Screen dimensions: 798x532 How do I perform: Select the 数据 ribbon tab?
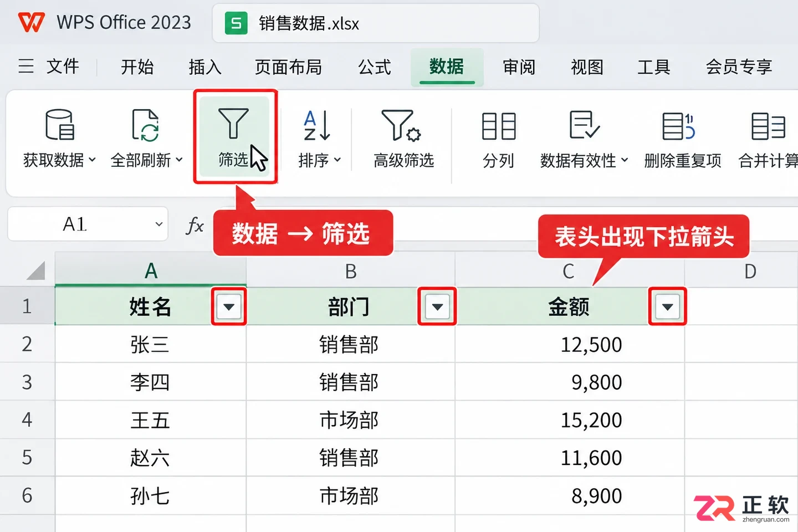[447, 67]
